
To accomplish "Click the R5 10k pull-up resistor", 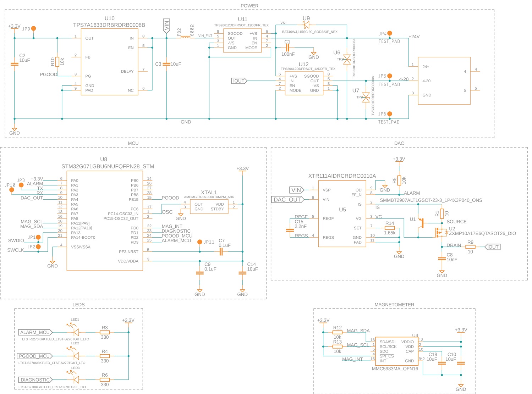I will (399, 180).
